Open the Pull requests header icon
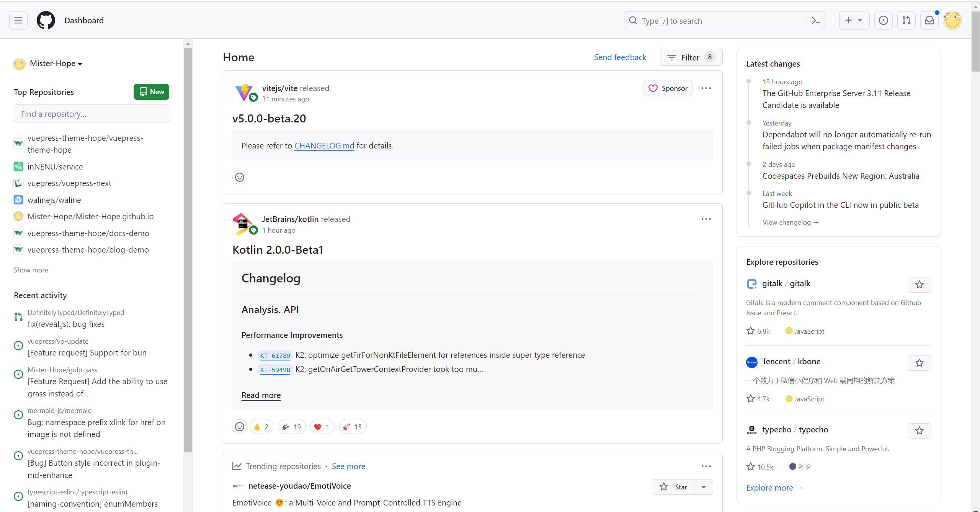Viewport: 980px width, 512px height. 906,20
